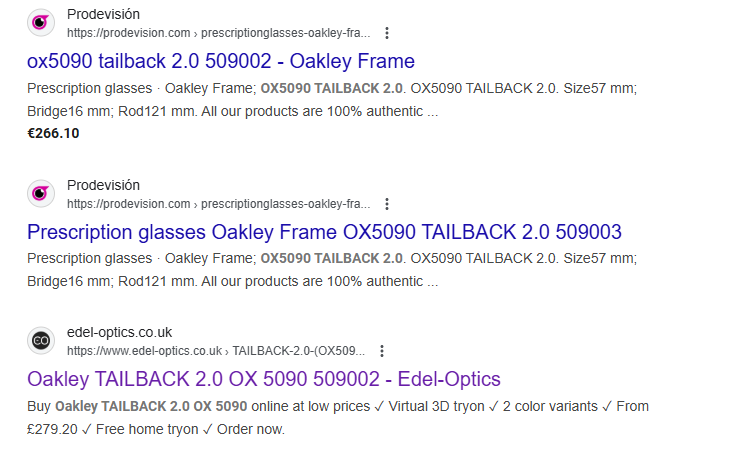This screenshot has height=457, width=735.
Task: Open the three-dot menu for the Prodevisión 509003 result
Action: coord(387,203)
